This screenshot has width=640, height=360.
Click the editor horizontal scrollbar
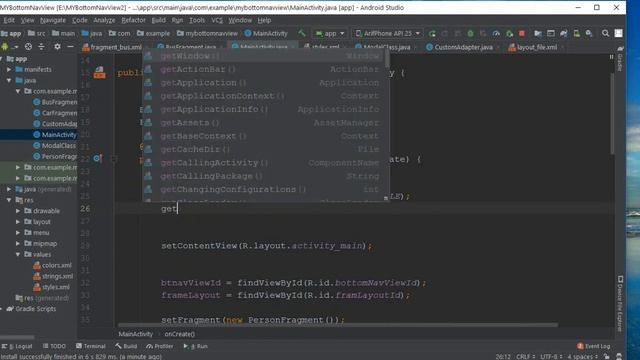click(338, 325)
